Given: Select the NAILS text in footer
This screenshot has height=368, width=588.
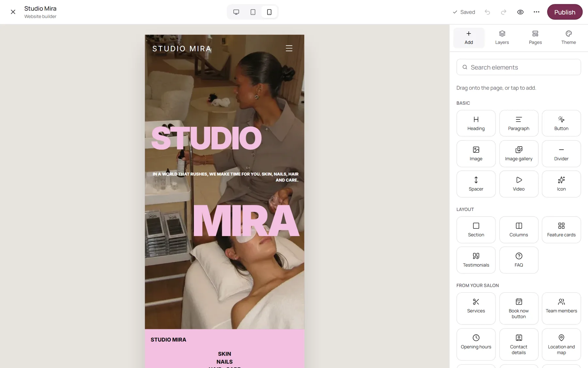Looking at the screenshot, I should click(224, 362).
